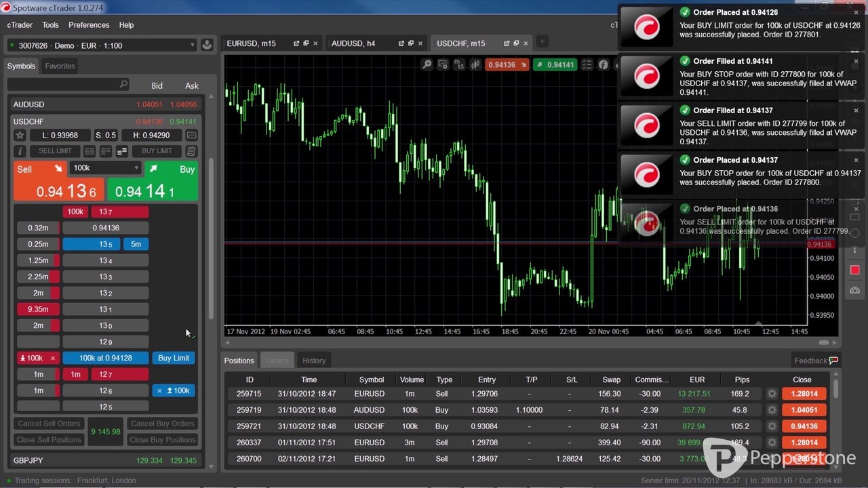This screenshot has width=868, height=488.
Task: Click the green chart buy button 0.94141
Action: pos(554,65)
